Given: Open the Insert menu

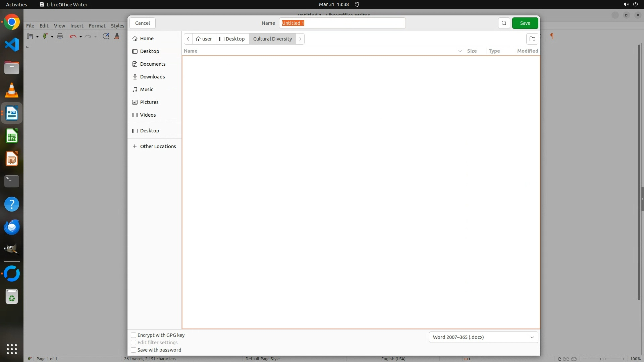Looking at the screenshot, I should (x=76, y=26).
